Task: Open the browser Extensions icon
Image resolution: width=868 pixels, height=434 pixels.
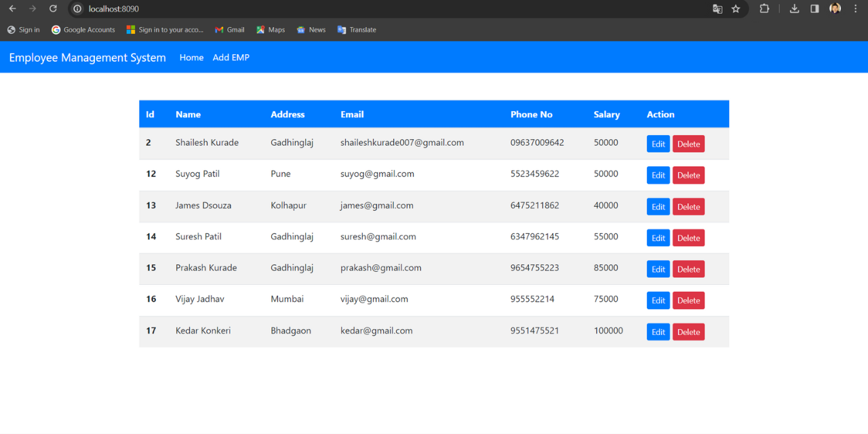Action: click(x=764, y=9)
